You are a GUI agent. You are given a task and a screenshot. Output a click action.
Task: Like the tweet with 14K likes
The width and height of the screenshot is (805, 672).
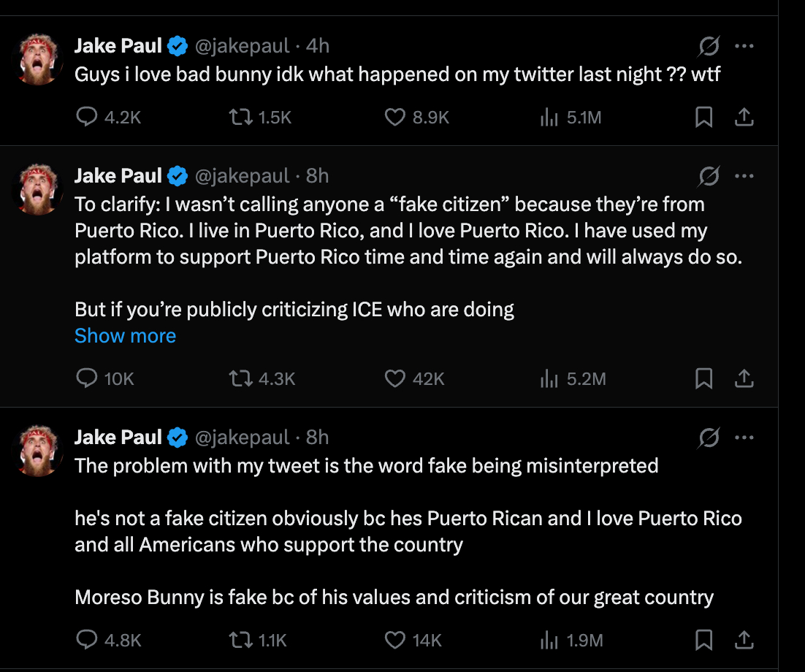point(395,640)
